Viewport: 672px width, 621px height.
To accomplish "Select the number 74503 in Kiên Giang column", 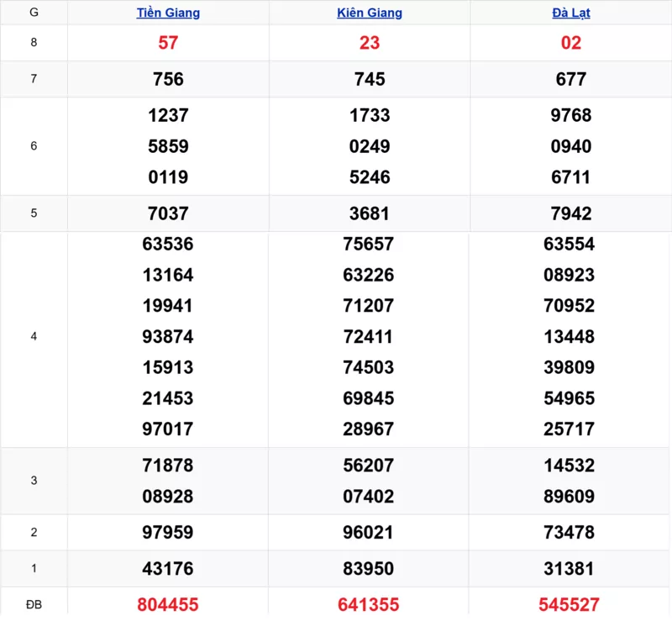I will pyautogui.click(x=370, y=367).
